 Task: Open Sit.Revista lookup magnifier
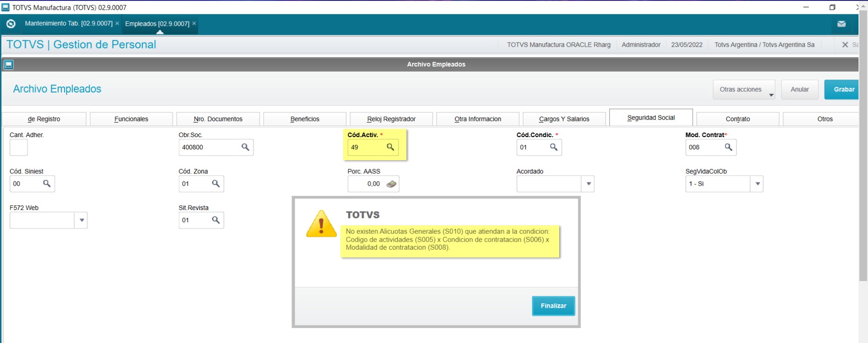coord(216,220)
